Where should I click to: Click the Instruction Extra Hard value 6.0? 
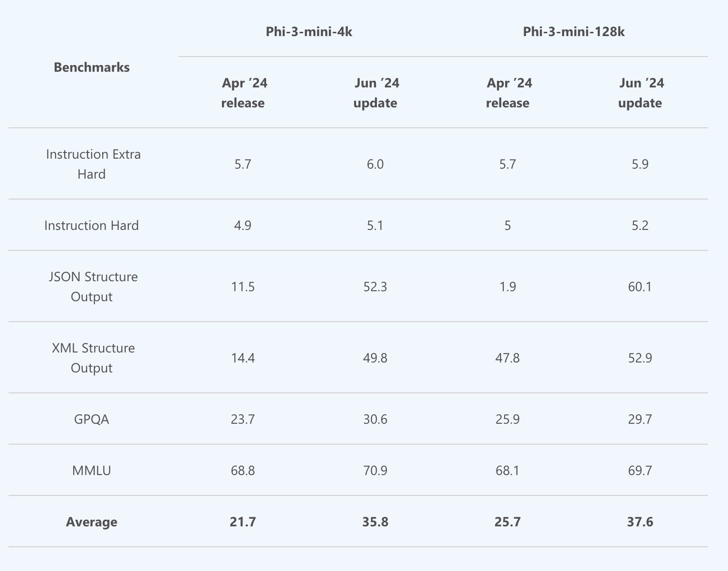tap(375, 164)
